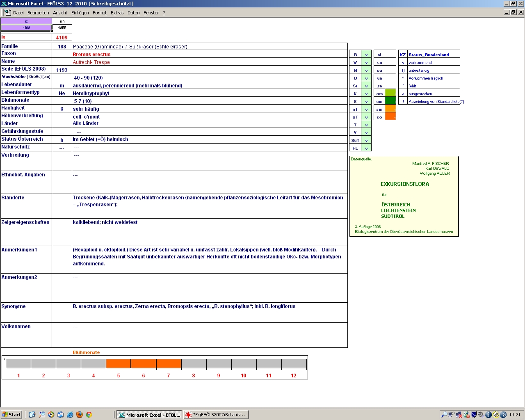Click the Show Desktop quick launch icon

(42, 415)
